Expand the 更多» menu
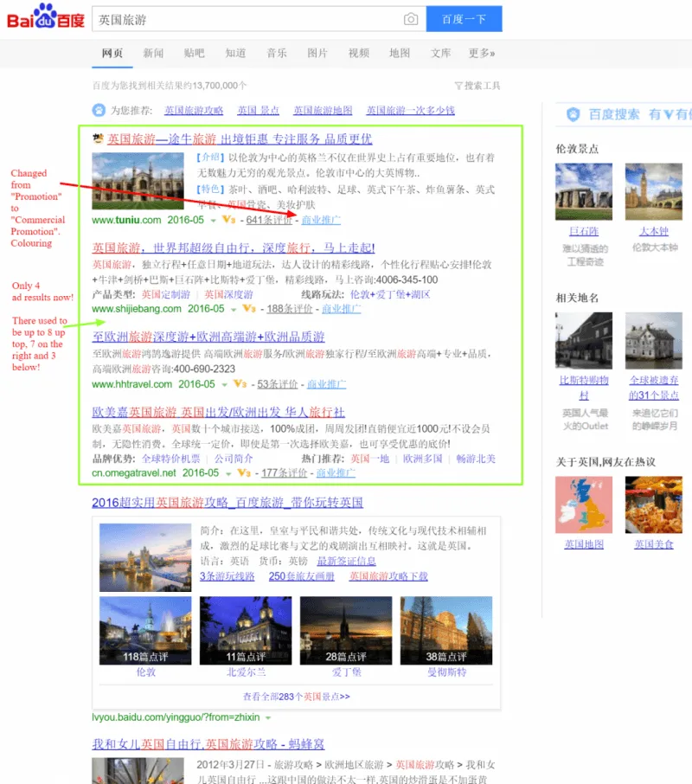 [481, 53]
